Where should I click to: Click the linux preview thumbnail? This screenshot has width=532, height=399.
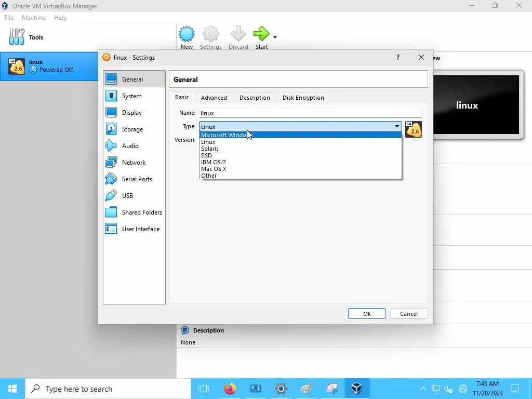[x=476, y=105]
